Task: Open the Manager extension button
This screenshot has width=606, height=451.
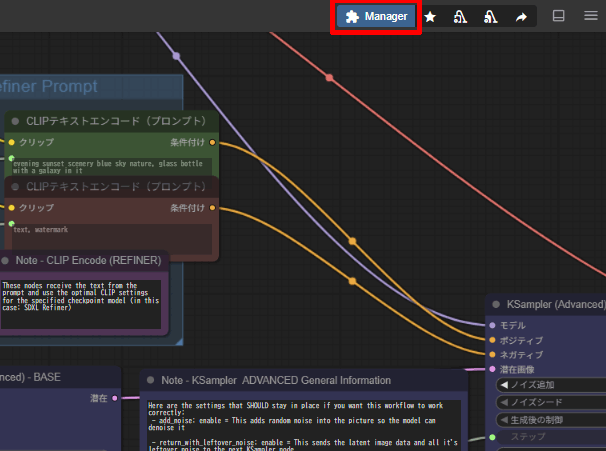Action: pos(376,17)
